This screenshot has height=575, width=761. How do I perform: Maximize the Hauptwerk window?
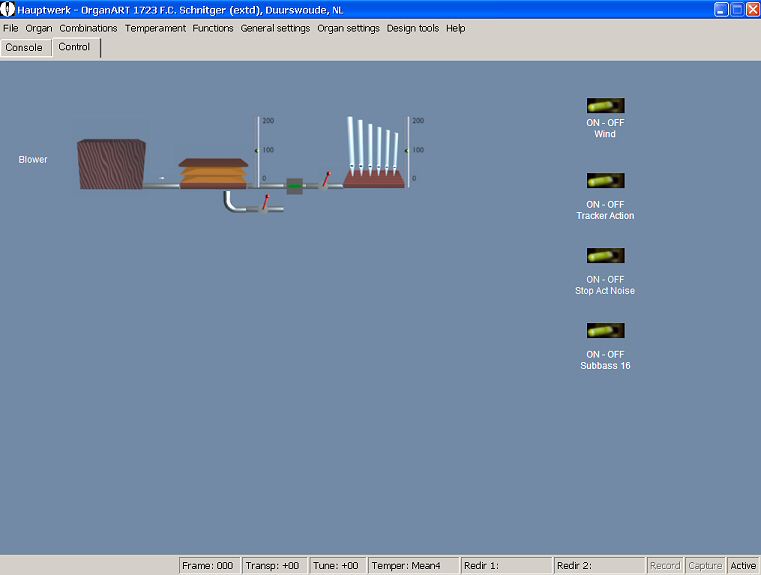737,9
